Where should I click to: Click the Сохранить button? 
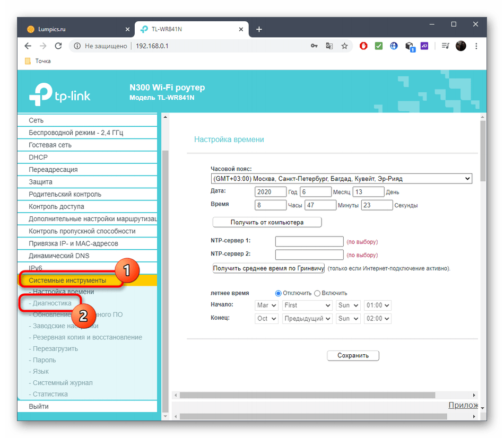(353, 355)
